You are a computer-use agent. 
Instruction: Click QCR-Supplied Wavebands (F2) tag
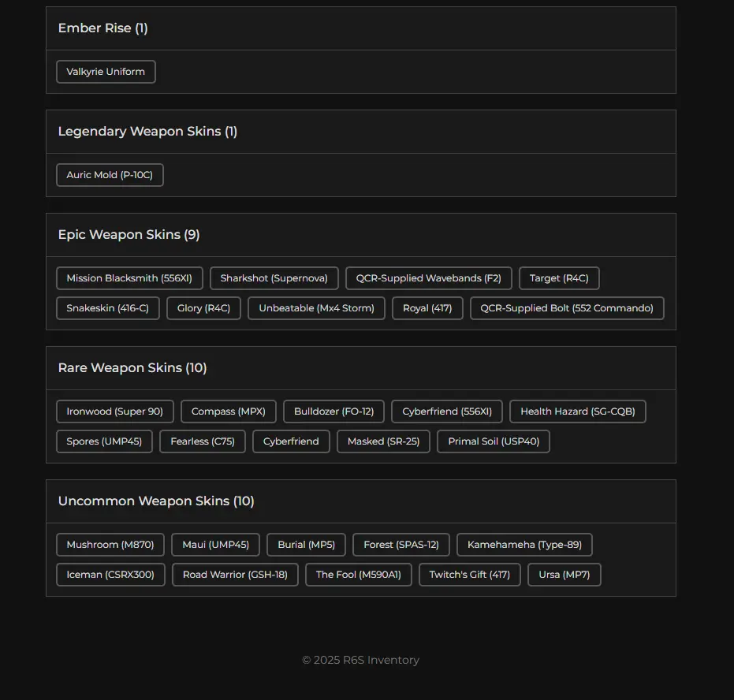tap(428, 278)
